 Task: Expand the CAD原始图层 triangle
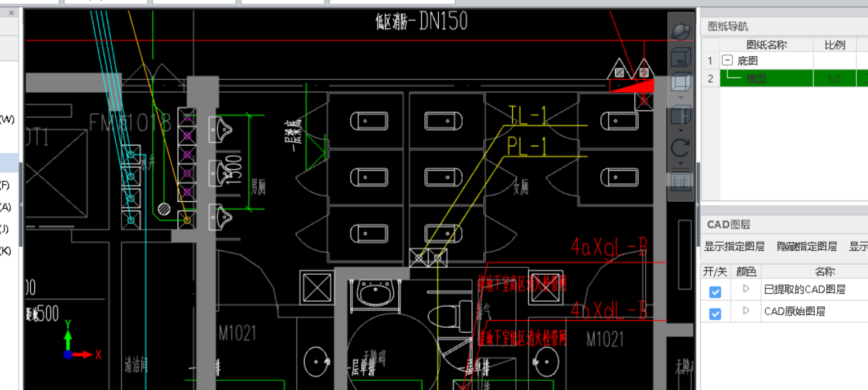(x=746, y=310)
